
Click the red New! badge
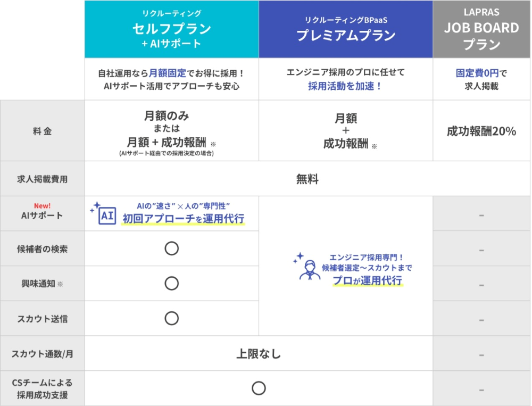point(42,205)
